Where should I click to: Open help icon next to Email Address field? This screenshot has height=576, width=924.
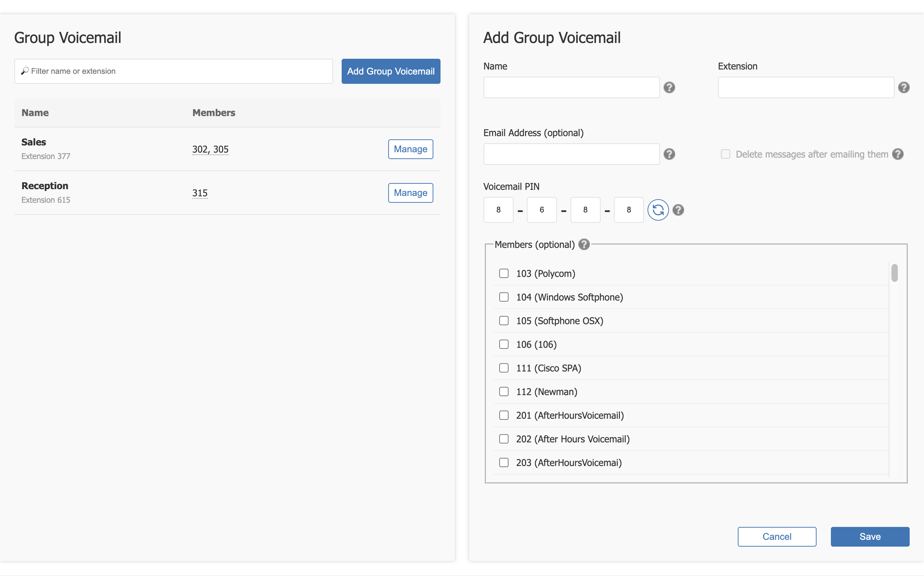click(669, 154)
